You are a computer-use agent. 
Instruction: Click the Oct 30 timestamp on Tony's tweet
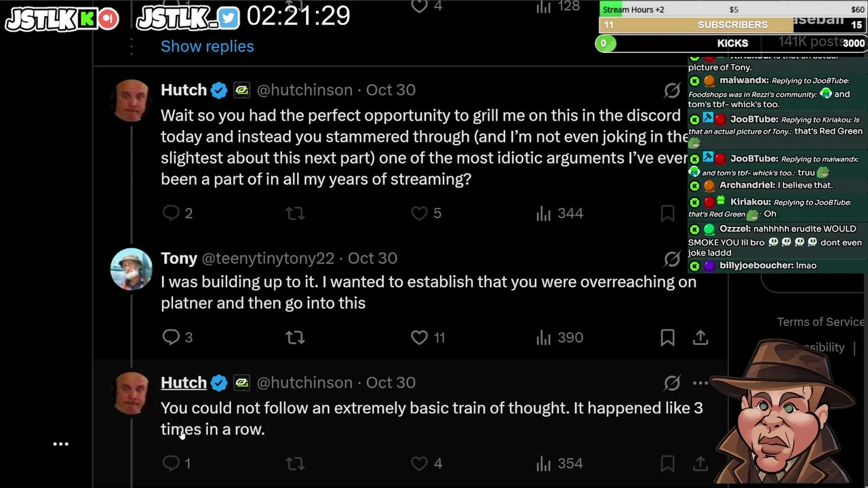click(372, 259)
